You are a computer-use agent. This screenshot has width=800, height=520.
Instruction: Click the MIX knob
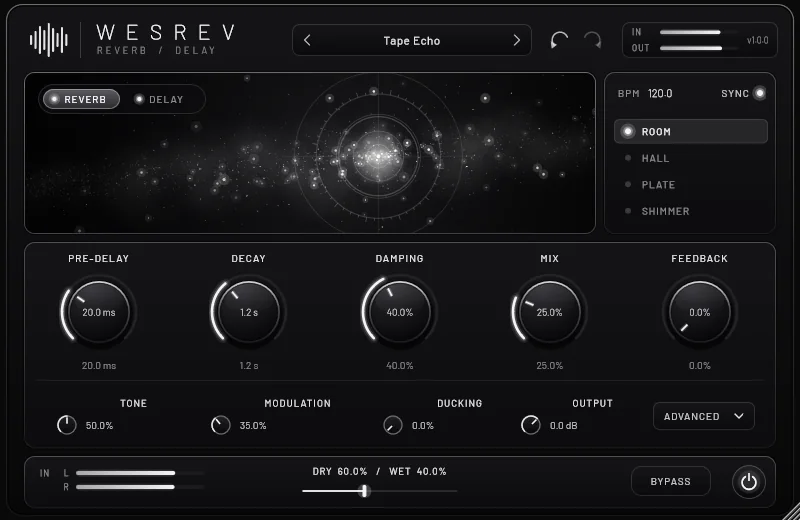point(549,312)
